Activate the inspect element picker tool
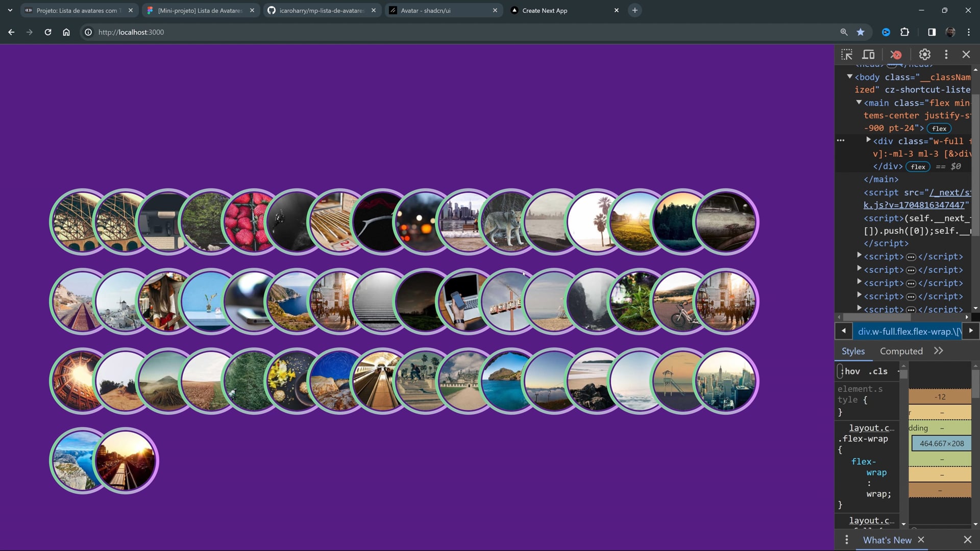The image size is (980, 551). pos(847,55)
